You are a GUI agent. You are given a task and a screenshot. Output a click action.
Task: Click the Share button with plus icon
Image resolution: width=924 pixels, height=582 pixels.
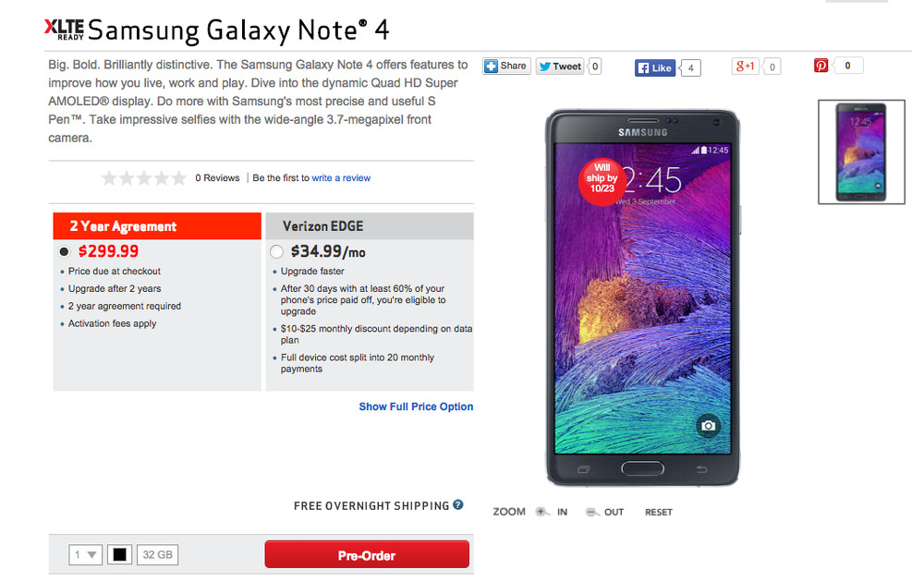tap(506, 67)
